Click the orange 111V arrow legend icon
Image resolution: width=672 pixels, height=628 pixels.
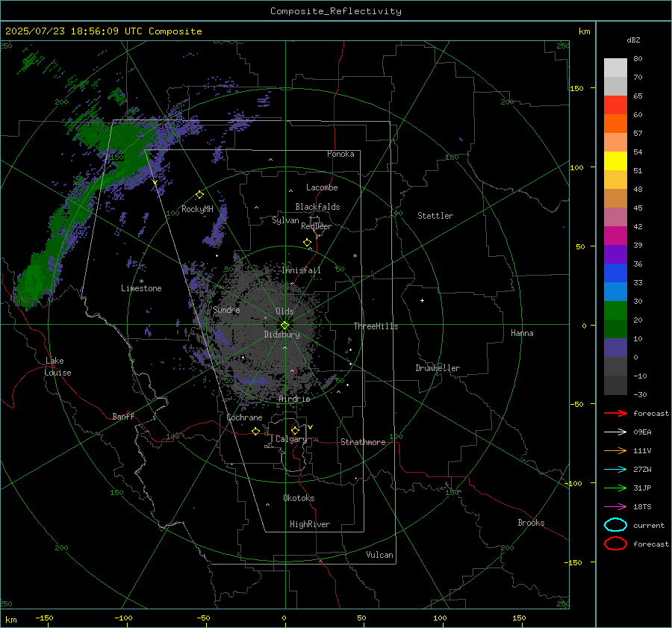point(615,450)
